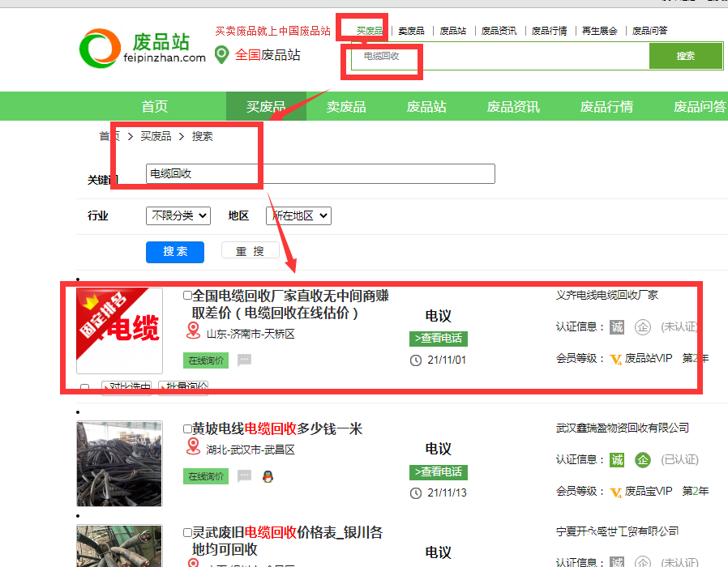Click the 废品站 feipinzhan.com logo
Screen dimensions: 728x567
pos(143,49)
